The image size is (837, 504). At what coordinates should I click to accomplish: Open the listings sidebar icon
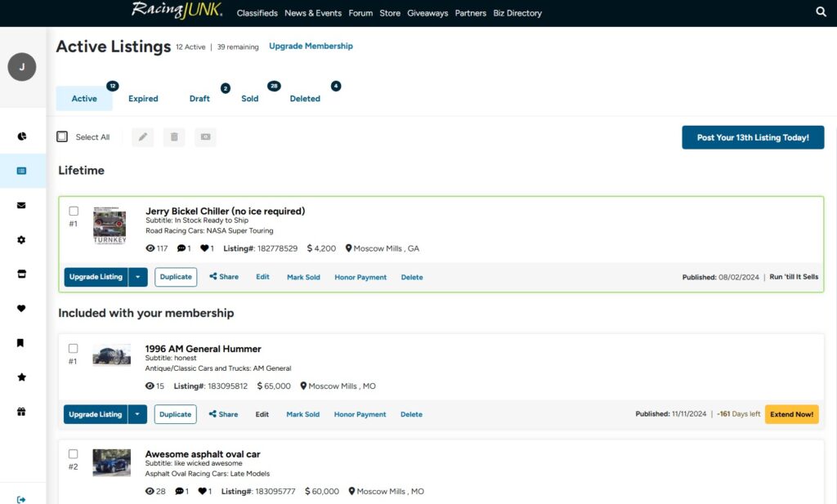tap(21, 171)
